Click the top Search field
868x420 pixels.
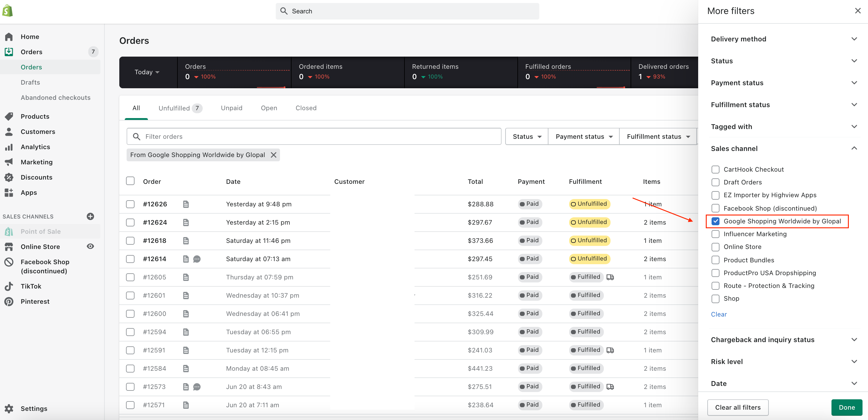tap(407, 11)
